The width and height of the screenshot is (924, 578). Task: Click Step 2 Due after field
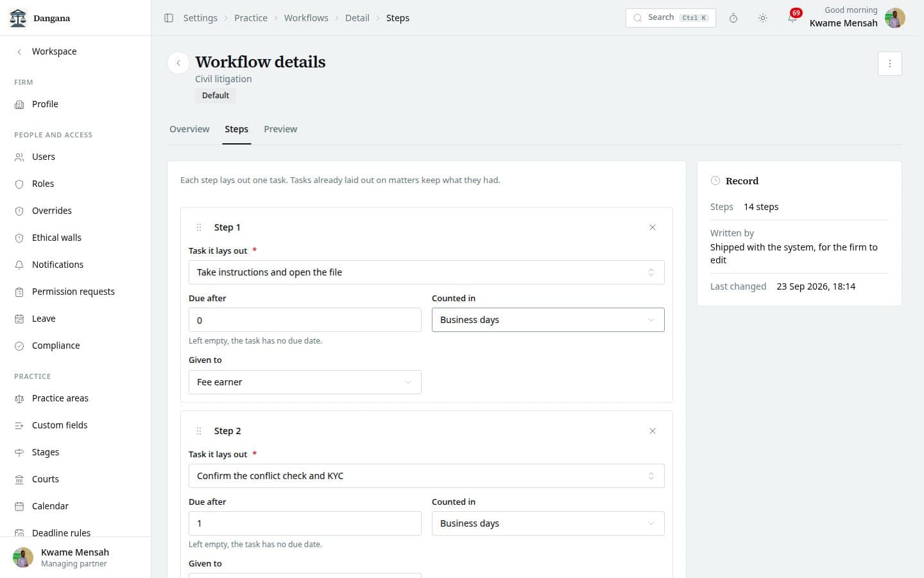pyautogui.click(x=305, y=523)
